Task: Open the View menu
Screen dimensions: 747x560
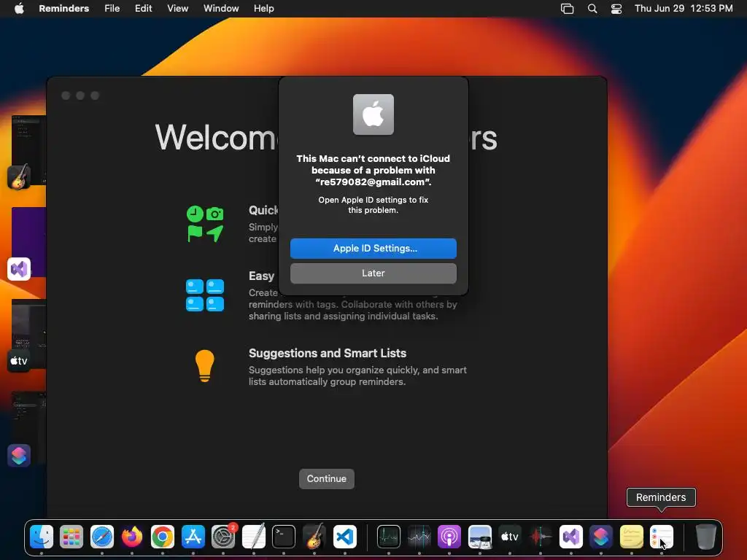Action: (x=178, y=9)
